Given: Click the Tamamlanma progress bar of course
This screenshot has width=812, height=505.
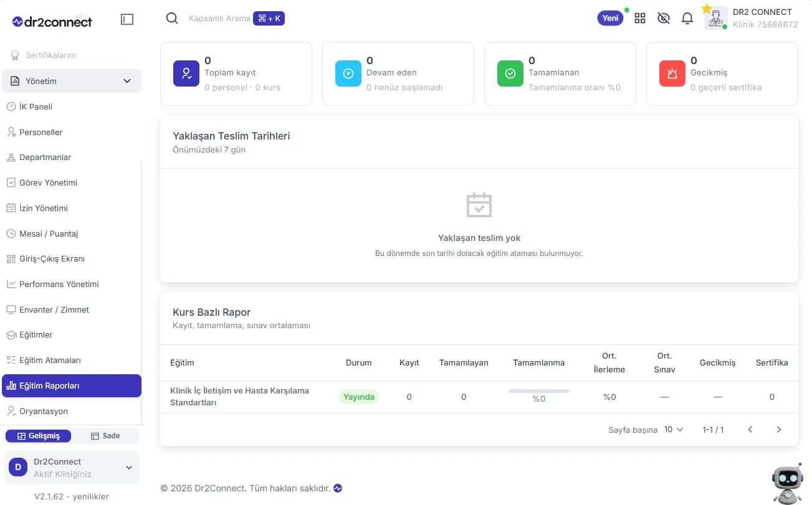Looking at the screenshot, I should pos(539,391).
